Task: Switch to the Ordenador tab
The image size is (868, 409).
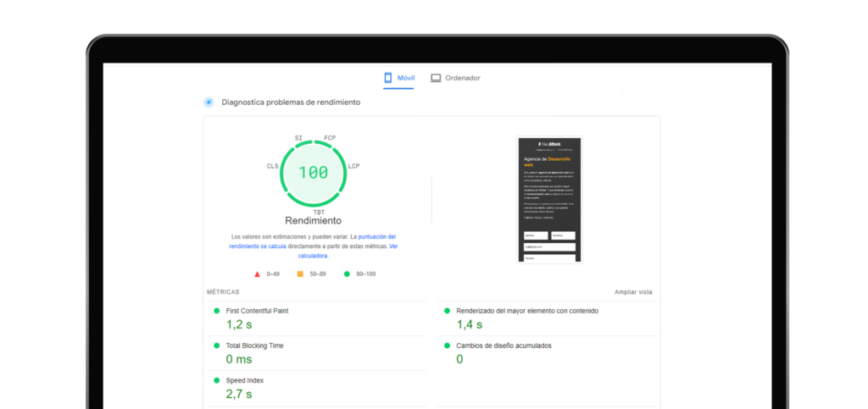Action: [455, 78]
